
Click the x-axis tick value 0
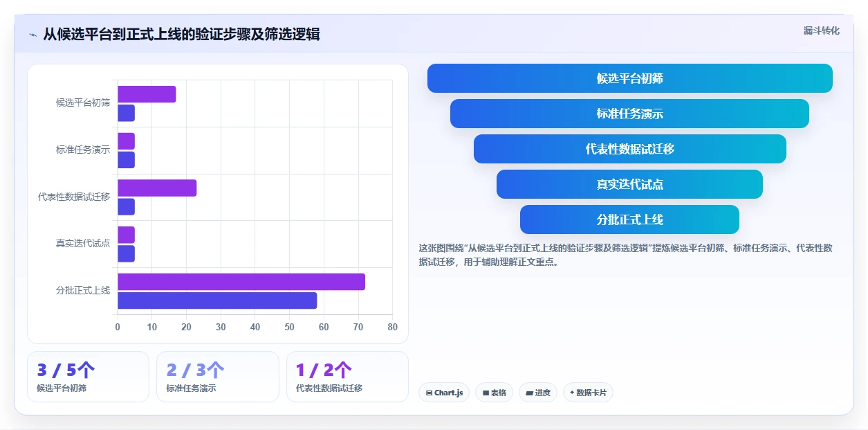[x=118, y=327]
